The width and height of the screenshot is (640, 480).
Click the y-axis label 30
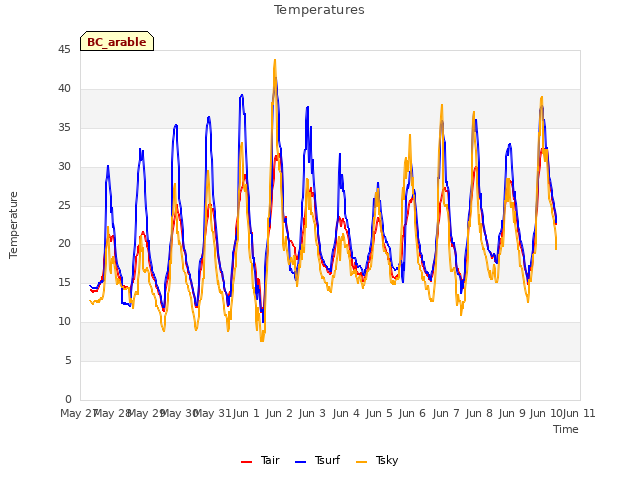click(x=64, y=167)
